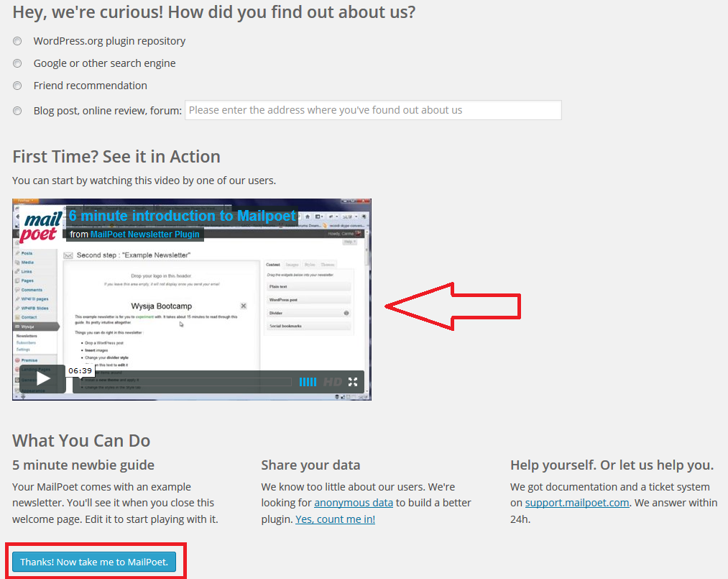Image resolution: width=728 pixels, height=579 pixels.
Task: Adjust the video volume bars
Action: point(308,382)
